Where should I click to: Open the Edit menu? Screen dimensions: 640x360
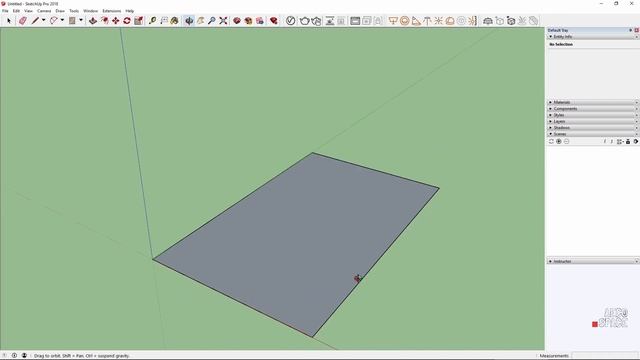[16, 11]
